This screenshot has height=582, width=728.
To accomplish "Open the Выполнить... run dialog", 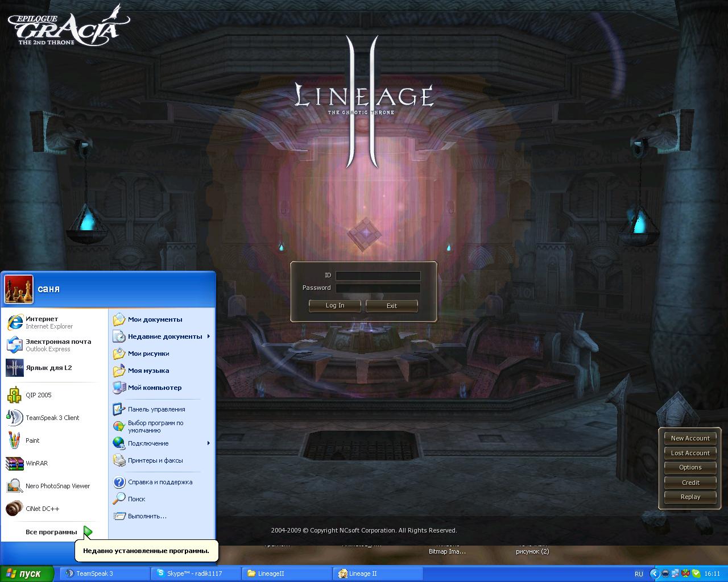I will tap(162, 516).
